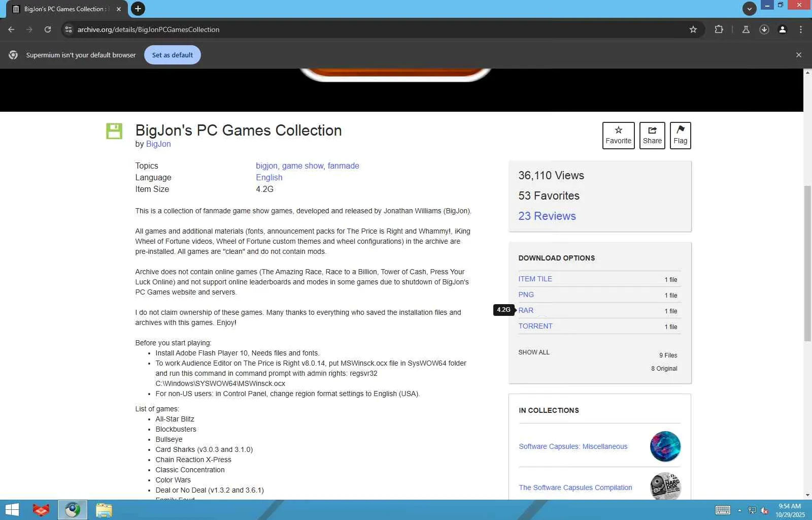Image resolution: width=812 pixels, height=520 pixels.
Task: Click the muted volume tray icon
Action: (x=764, y=510)
